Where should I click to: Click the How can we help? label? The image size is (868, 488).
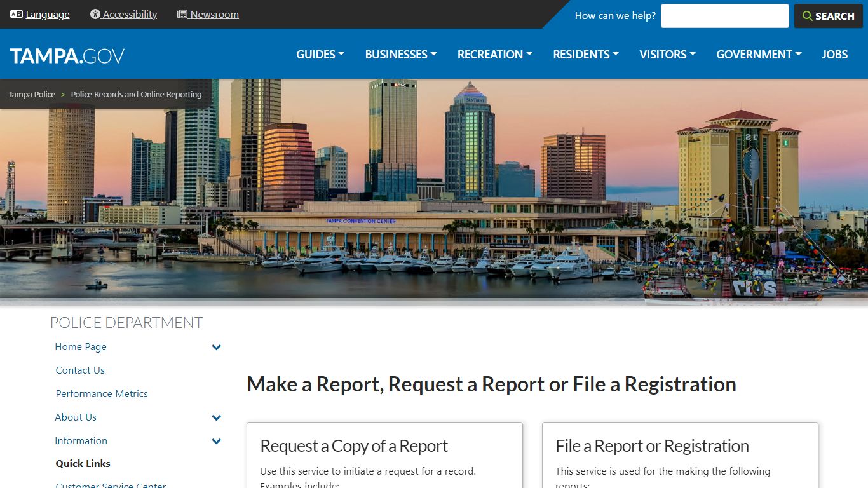[x=615, y=16]
